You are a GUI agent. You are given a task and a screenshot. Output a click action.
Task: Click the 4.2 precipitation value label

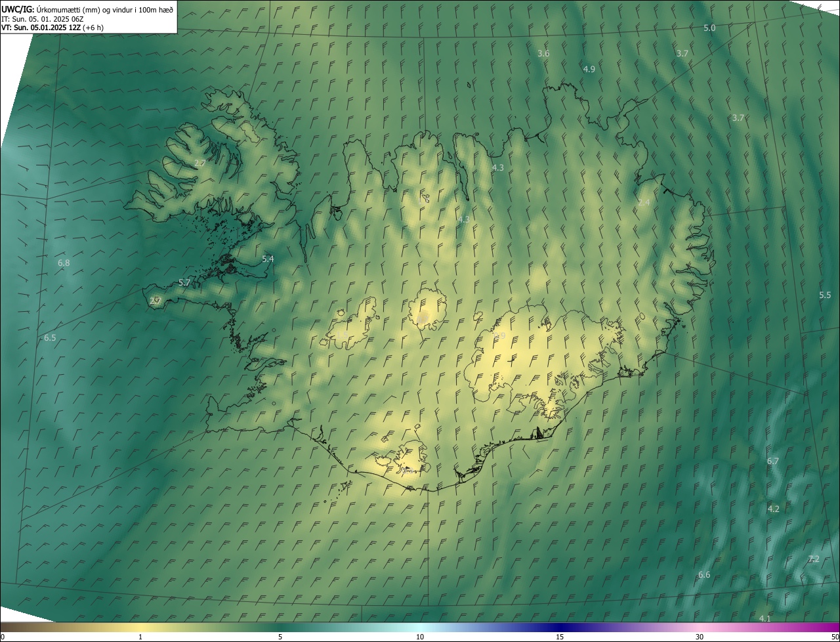pyautogui.click(x=774, y=509)
